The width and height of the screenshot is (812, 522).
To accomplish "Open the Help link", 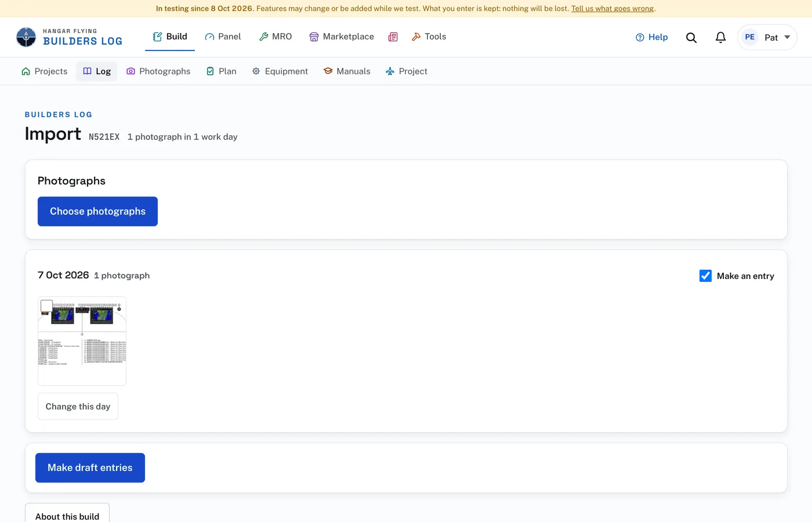I will [652, 37].
